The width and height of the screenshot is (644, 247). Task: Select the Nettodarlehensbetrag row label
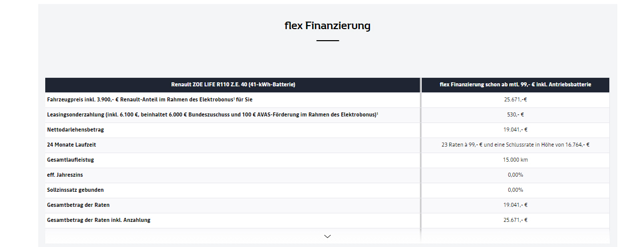click(75, 130)
